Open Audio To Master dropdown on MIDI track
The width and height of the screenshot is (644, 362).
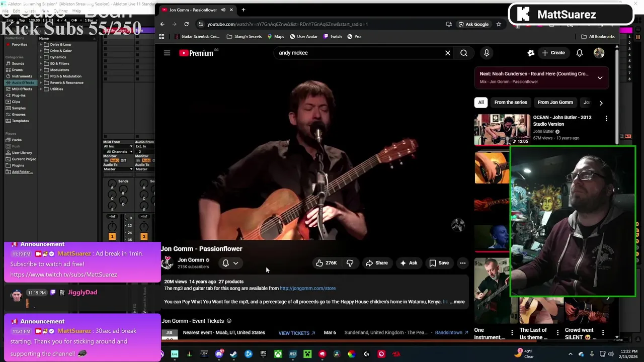tap(118, 169)
